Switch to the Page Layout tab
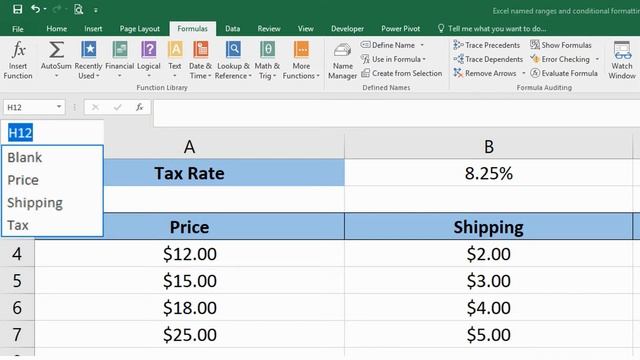 pos(140,29)
